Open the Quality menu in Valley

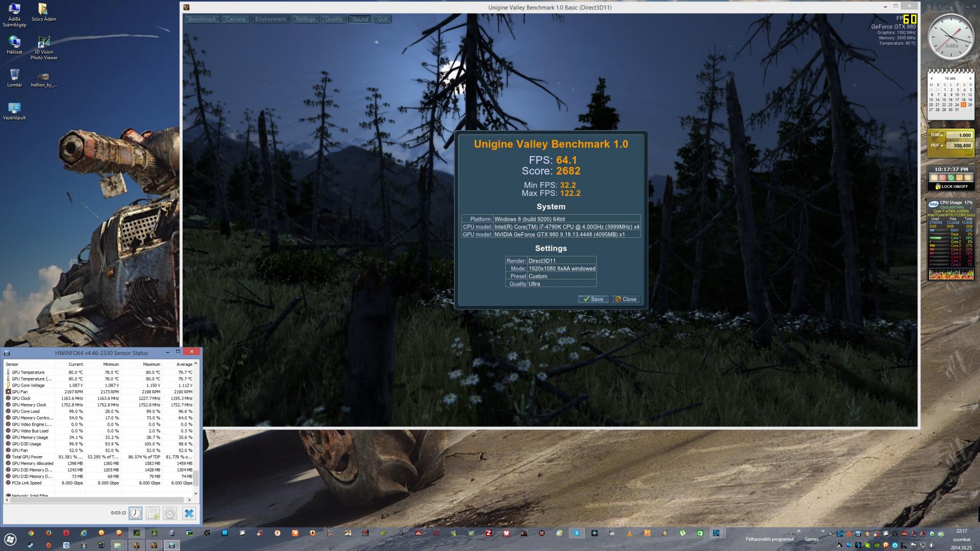333,19
